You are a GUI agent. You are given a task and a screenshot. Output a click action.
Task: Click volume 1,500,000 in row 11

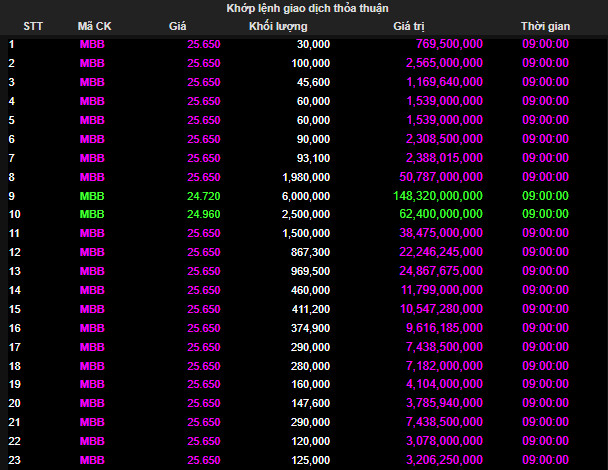click(306, 233)
